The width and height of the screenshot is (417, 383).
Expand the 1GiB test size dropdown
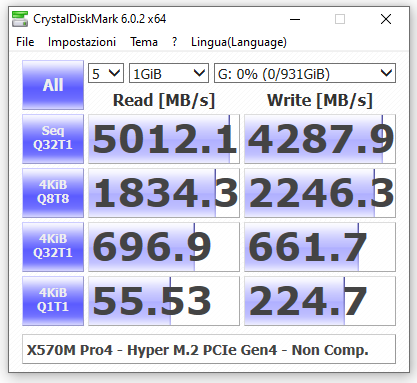[x=169, y=73]
